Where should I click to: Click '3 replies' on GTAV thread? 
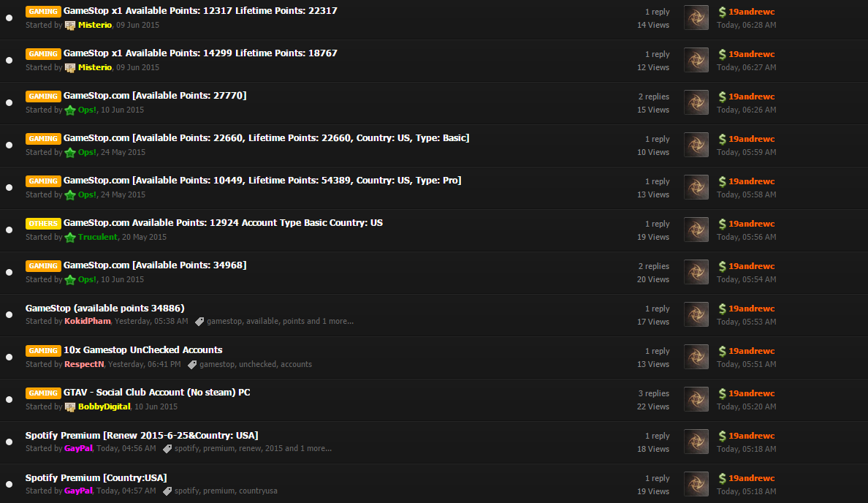[x=654, y=393]
